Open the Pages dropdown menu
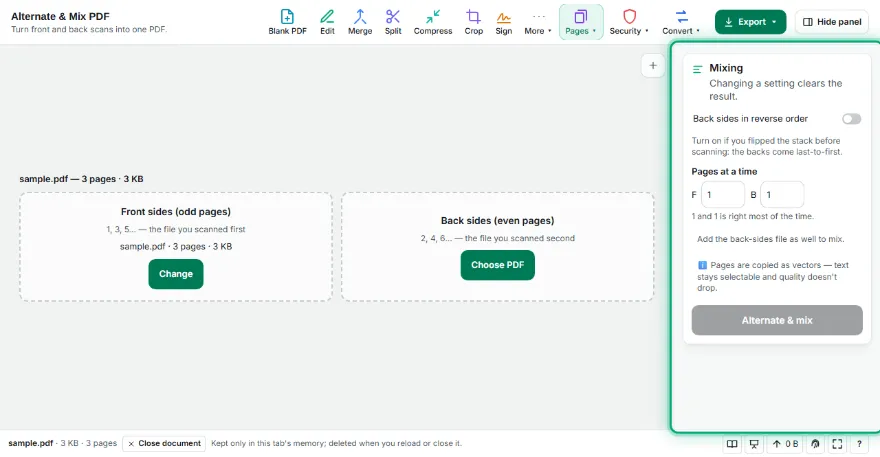 581,22
